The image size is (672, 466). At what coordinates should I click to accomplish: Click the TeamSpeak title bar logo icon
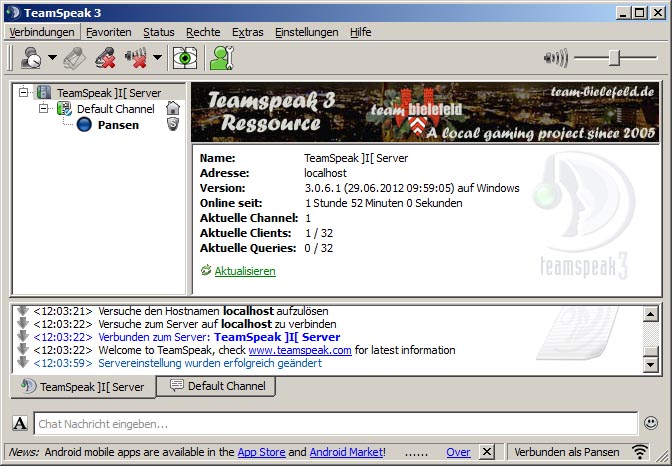(x=13, y=12)
